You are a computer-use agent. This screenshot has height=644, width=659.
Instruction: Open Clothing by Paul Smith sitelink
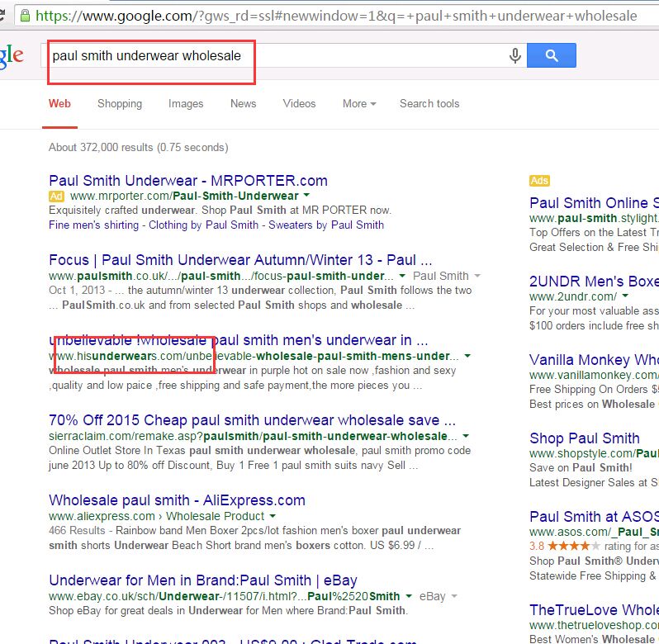pos(203,225)
